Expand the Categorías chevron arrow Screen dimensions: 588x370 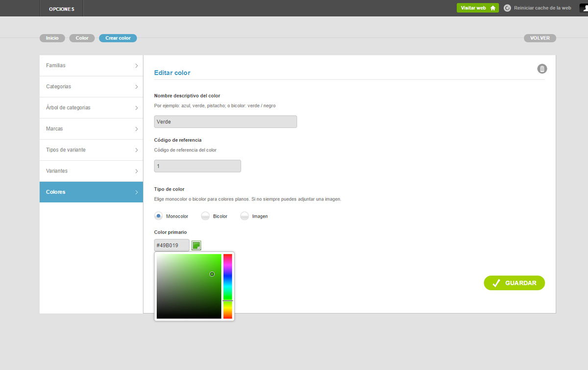[136, 87]
